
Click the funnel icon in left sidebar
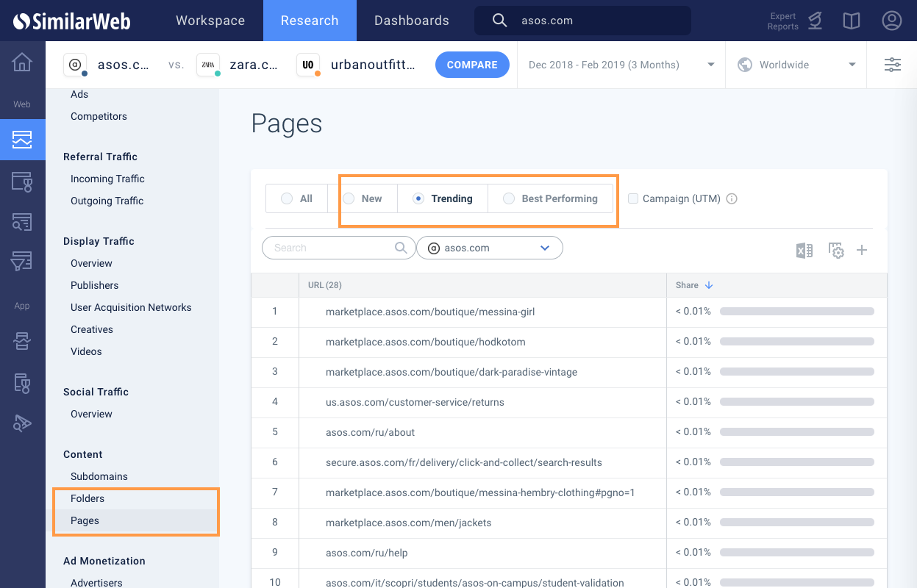pos(22,261)
